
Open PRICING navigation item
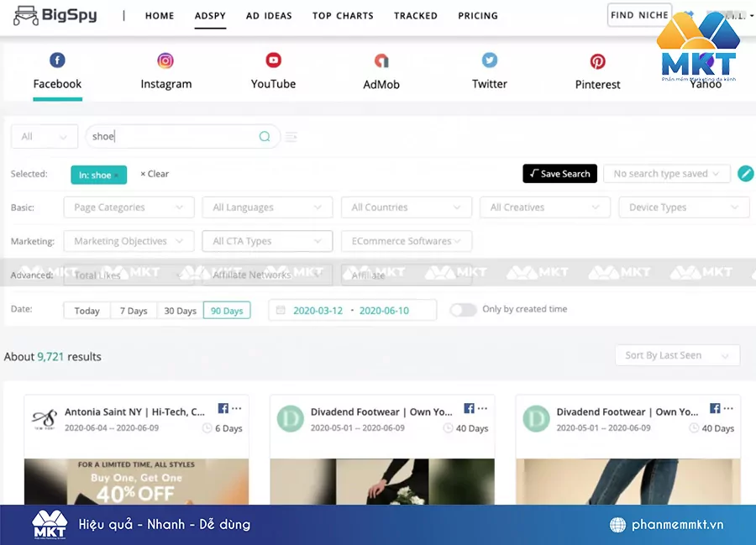coord(478,16)
